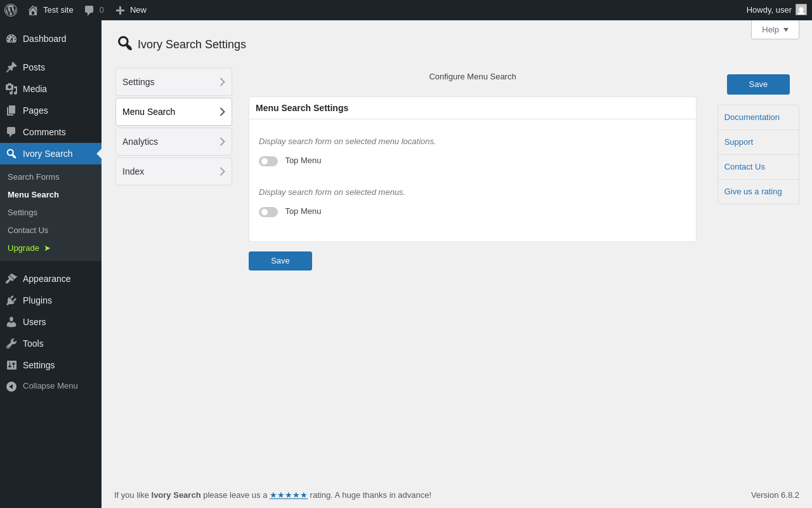Click the chevron on the Analytics tab
The width and height of the screenshot is (812, 508).
click(223, 142)
